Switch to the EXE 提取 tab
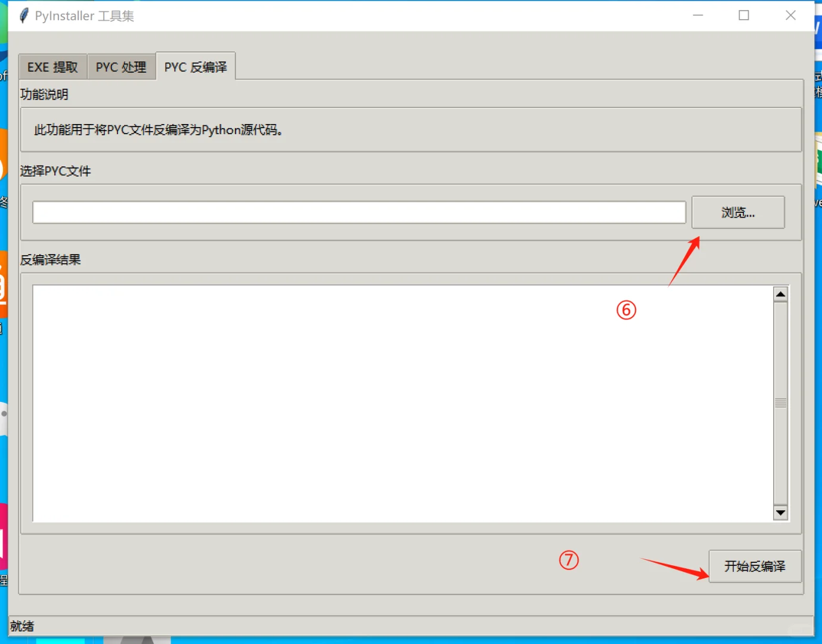822x644 pixels. (x=52, y=67)
